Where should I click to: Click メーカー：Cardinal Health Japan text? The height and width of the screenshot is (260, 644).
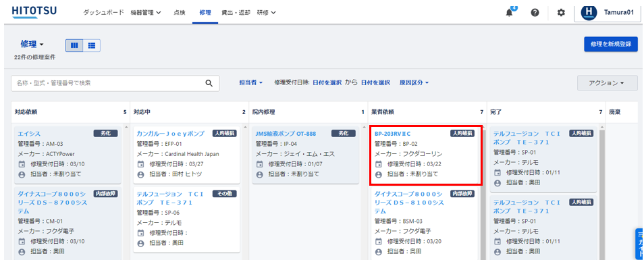pyautogui.click(x=178, y=154)
